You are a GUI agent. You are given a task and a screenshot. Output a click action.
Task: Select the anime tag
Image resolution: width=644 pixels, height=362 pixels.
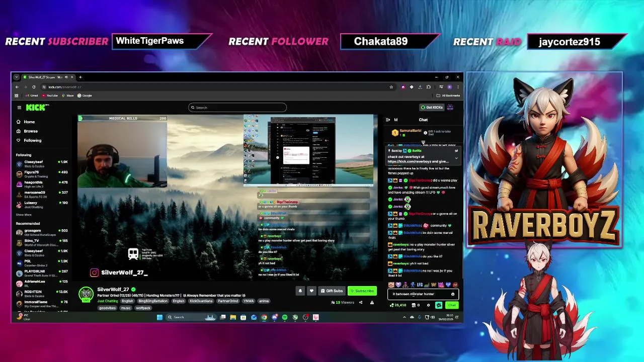(264, 301)
